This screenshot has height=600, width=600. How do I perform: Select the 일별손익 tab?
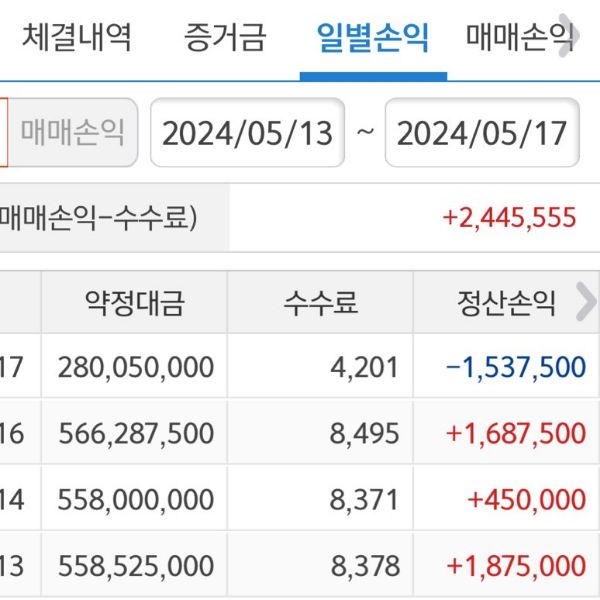point(372,38)
